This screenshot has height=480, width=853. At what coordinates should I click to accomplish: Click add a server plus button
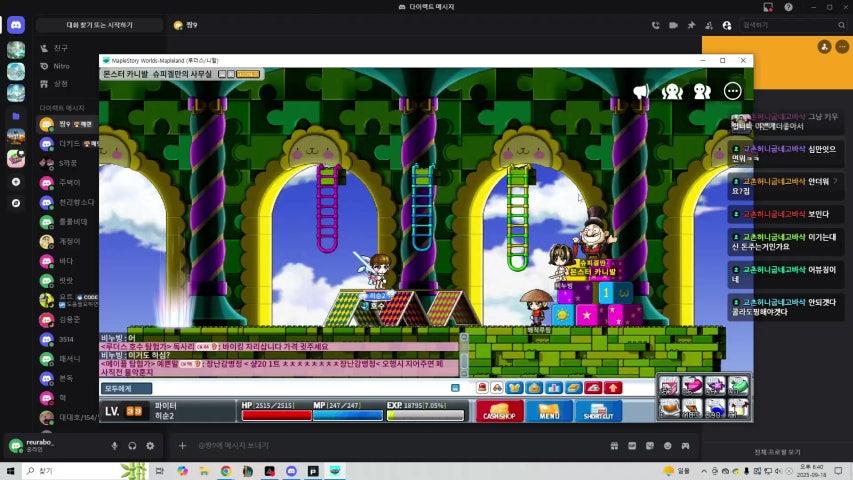(x=16, y=182)
